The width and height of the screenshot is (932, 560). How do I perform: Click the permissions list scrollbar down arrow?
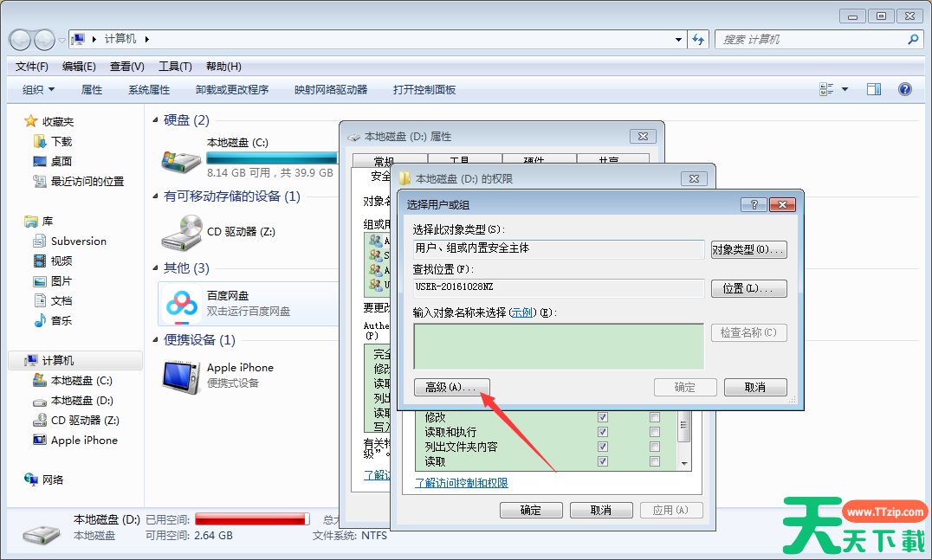point(684,463)
